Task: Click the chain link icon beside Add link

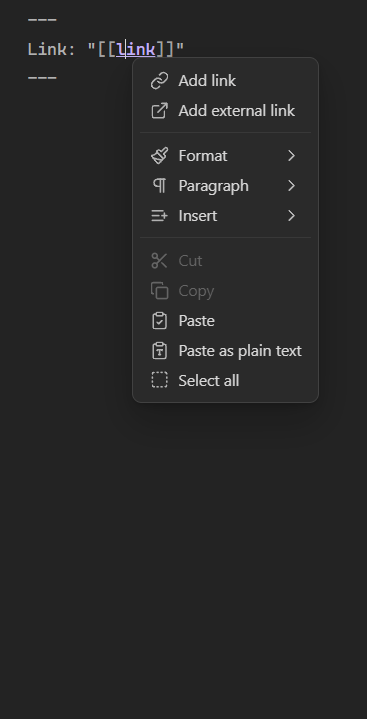Action: (159, 81)
